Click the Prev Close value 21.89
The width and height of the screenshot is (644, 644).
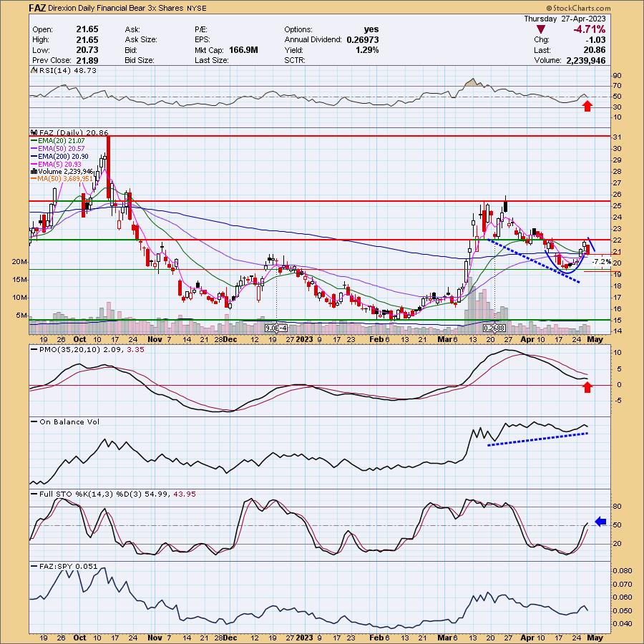[87, 60]
